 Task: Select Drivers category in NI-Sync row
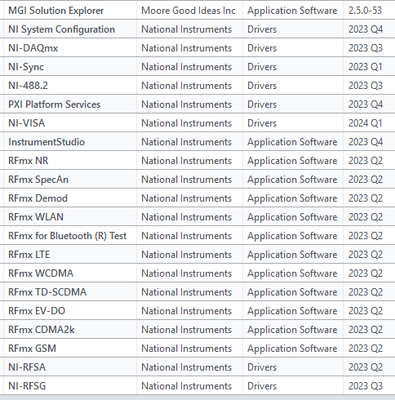pyautogui.click(x=262, y=67)
